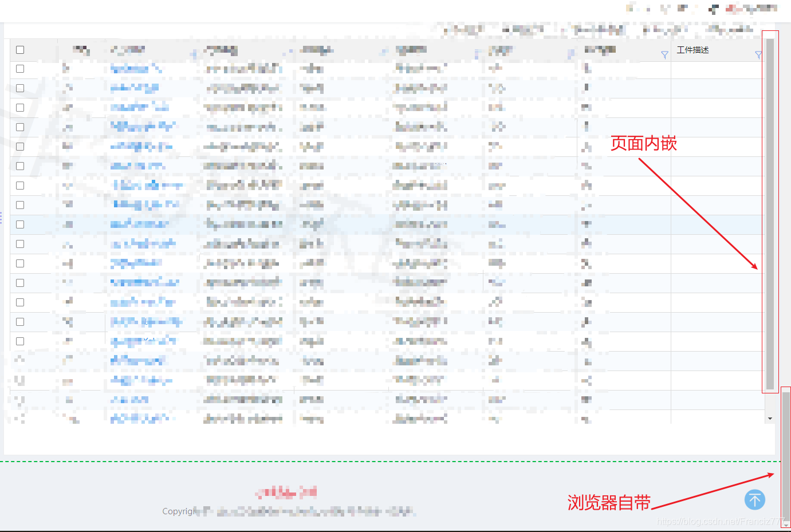Tick the last visible row checkbox
791x532 pixels.
[x=20, y=341]
